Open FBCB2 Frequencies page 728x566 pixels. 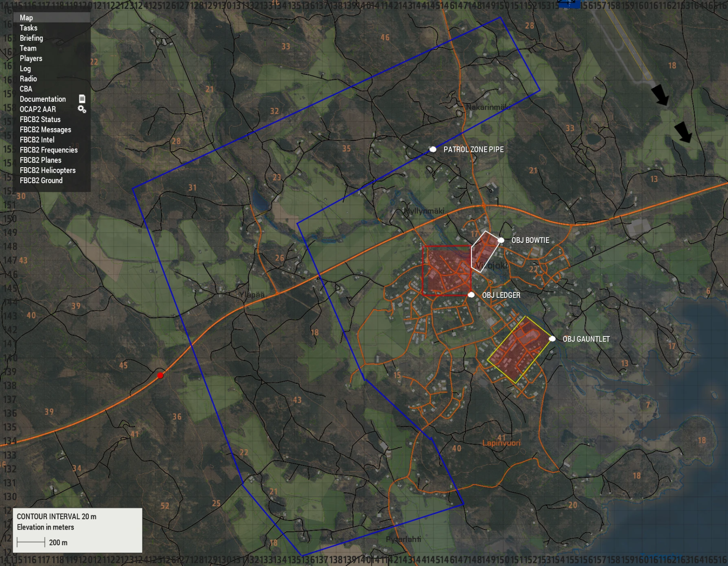point(49,150)
